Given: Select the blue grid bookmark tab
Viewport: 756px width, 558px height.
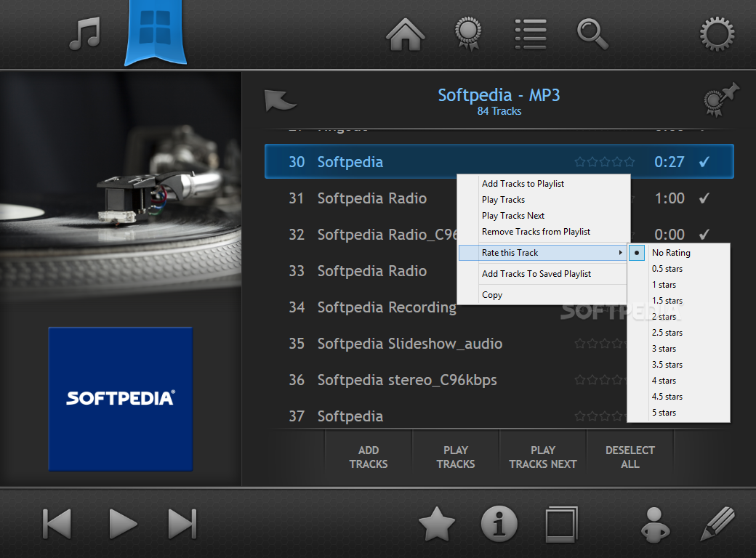Looking at the screenshot, I should pyautogui.click(x=156, y=33).
